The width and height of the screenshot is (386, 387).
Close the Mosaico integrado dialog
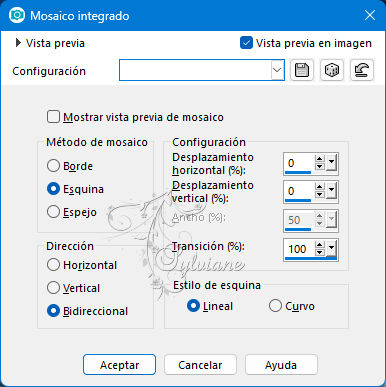tap(370, 15)
